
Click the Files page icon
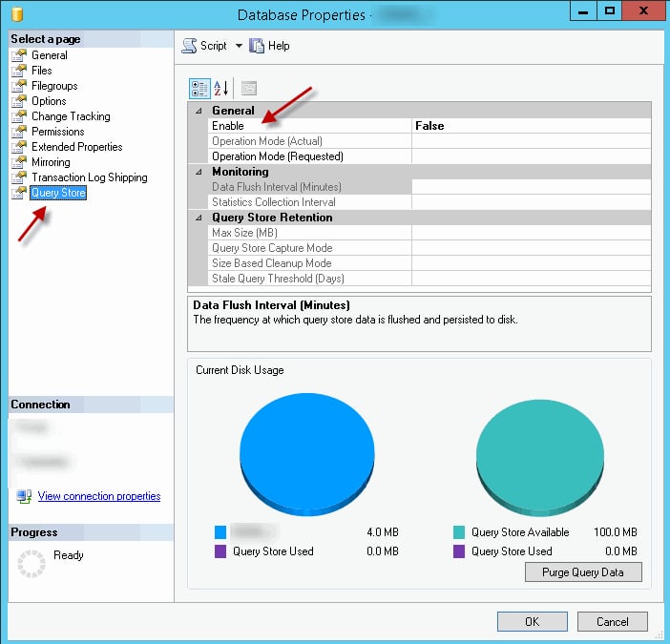point(19,71)
